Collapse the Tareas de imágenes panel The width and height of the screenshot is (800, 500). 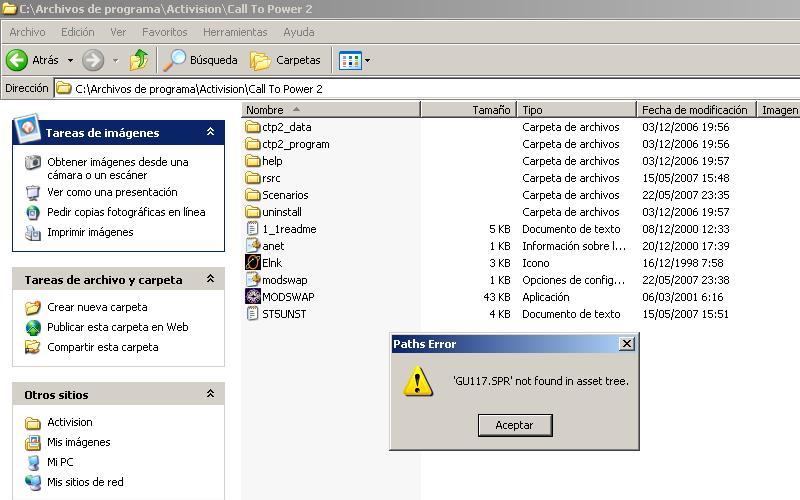[x=210, y=132]
